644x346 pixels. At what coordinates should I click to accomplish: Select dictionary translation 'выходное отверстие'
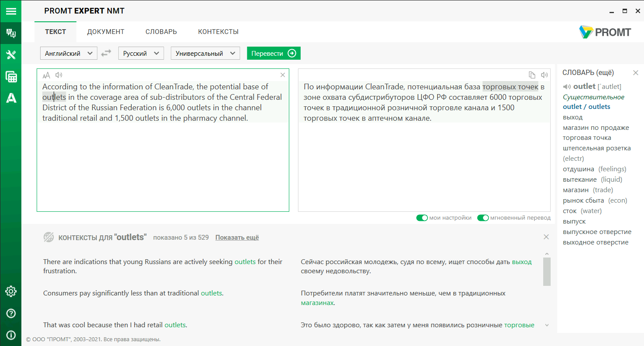pos(596,242)
